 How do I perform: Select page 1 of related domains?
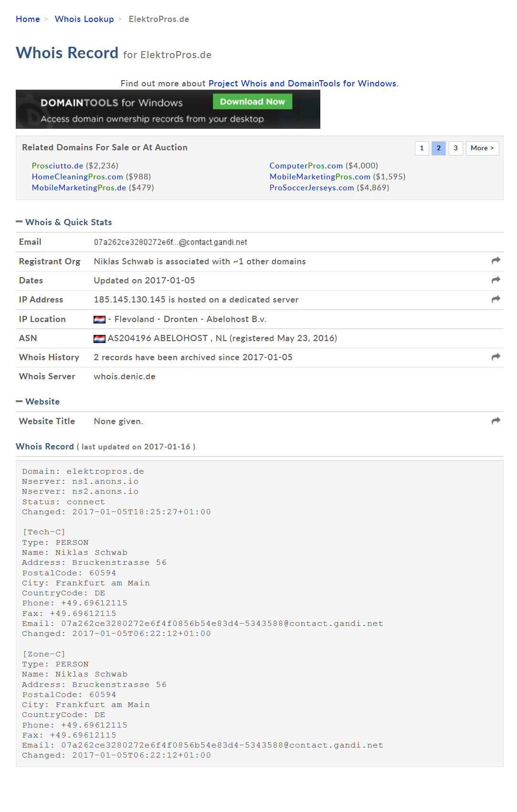pyautogui.click(x=422, y=148)
